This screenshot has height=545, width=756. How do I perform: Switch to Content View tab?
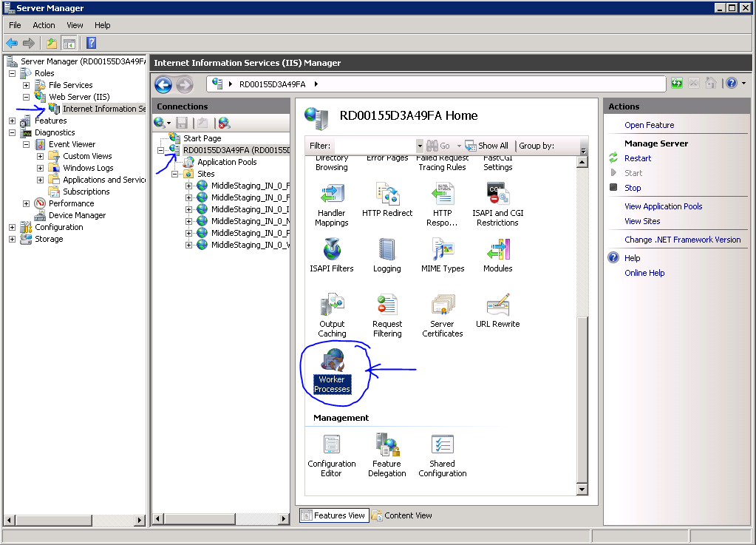pyautogui.click(x=401, y=515)
